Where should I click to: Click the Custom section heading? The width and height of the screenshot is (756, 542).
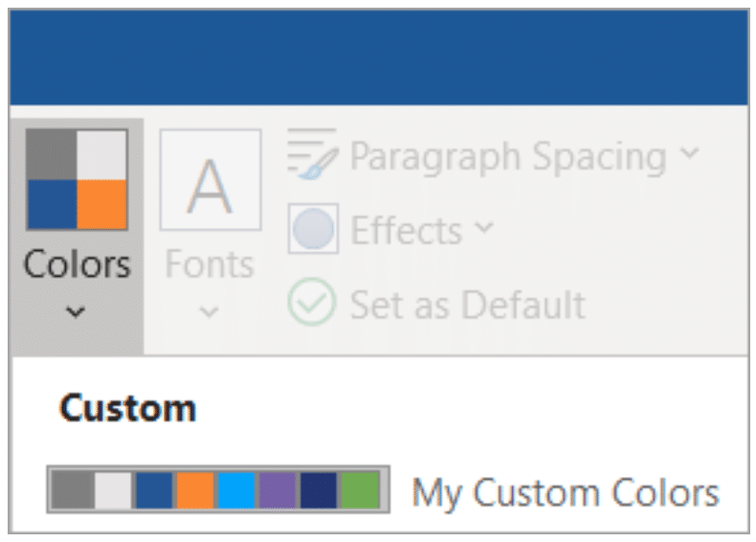click(128, 408)
